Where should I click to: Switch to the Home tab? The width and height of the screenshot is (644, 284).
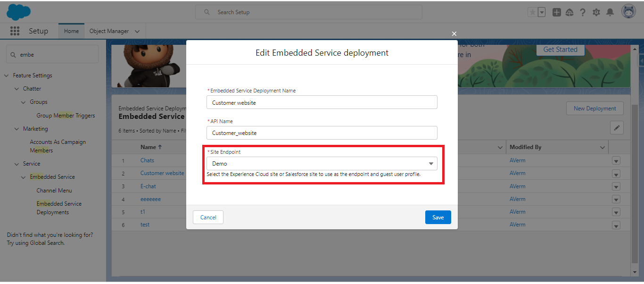pyautogui.click(x=71, y=31)
